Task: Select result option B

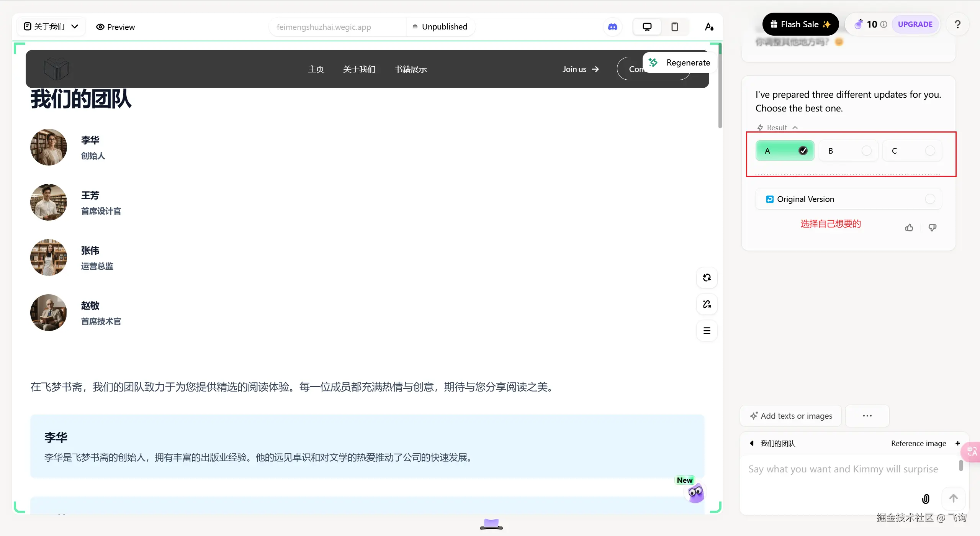Action: (848, 151)
